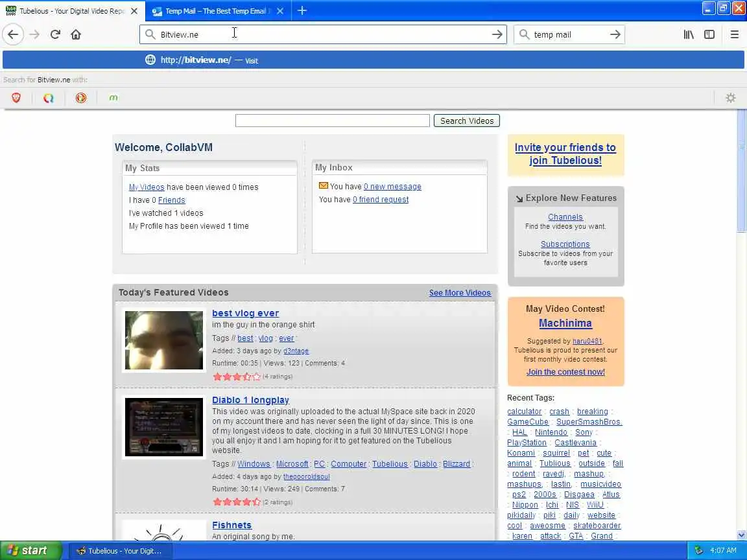Click Invite your friends to join Tubelious
The height and width of the screenshot is (560, 747).
(x=565, y=154)
